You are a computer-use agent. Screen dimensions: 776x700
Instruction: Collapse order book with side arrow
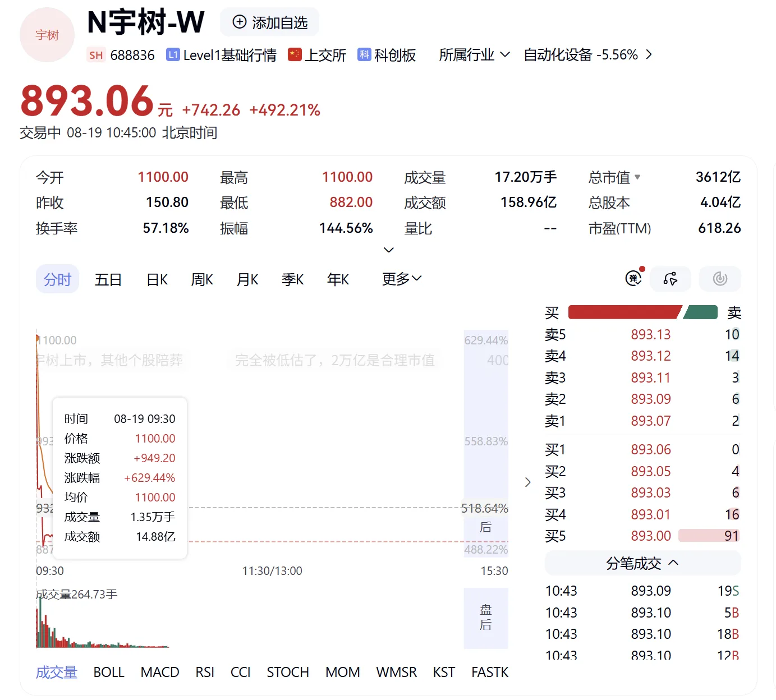527,482
